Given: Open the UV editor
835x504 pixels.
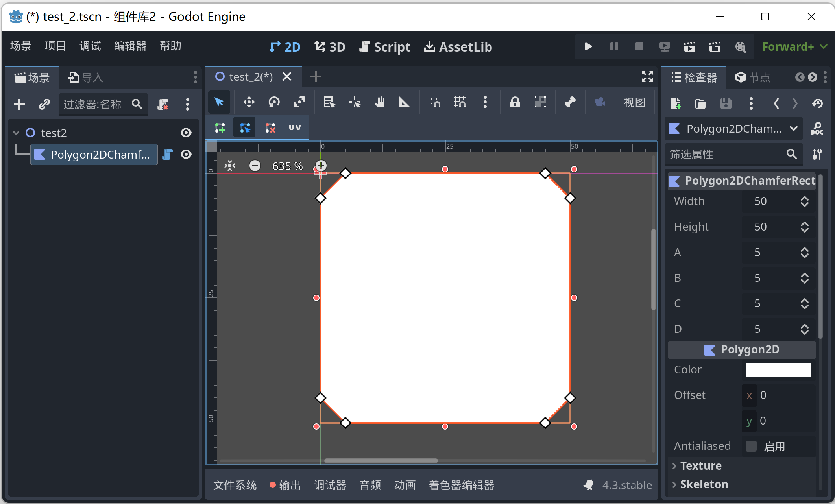Looking at the screenshot, I should click(x=295, y=127).
